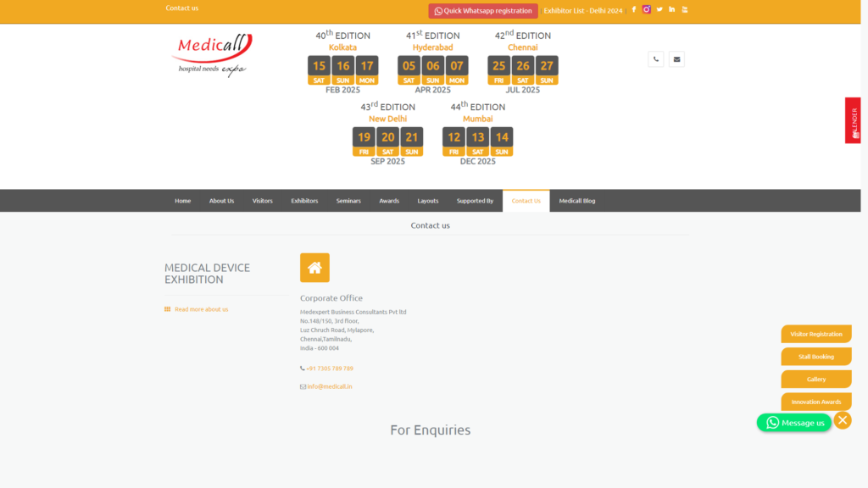Click the DEC 2025 text under Mumbai
The height and width of the screenshot is (488, 868).
pyautogui.click(x=478, y=162)
